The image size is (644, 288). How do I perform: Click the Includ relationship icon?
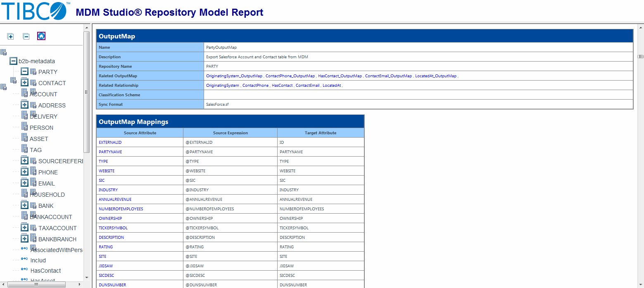(x=24, y=259)
